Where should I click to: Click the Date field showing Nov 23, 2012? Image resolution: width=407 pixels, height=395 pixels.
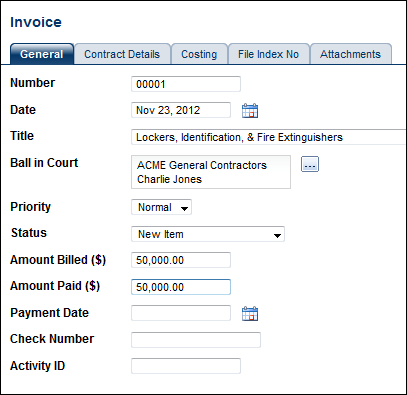point(181,110)
